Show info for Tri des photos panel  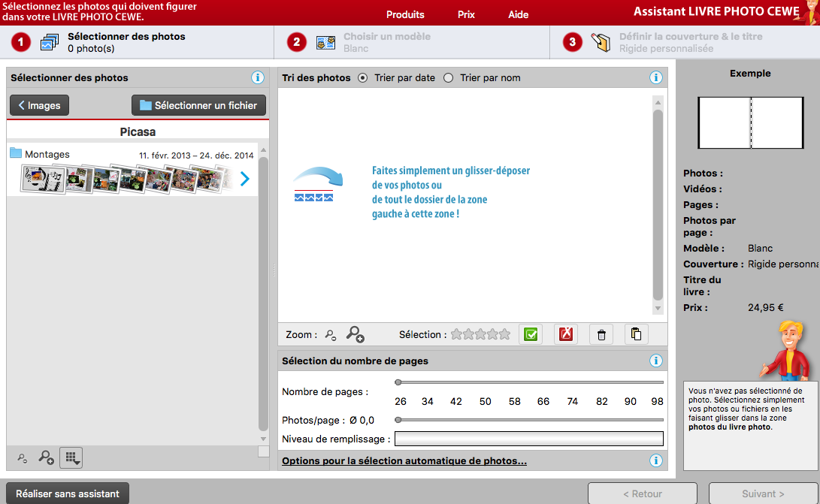coord(656,78)
